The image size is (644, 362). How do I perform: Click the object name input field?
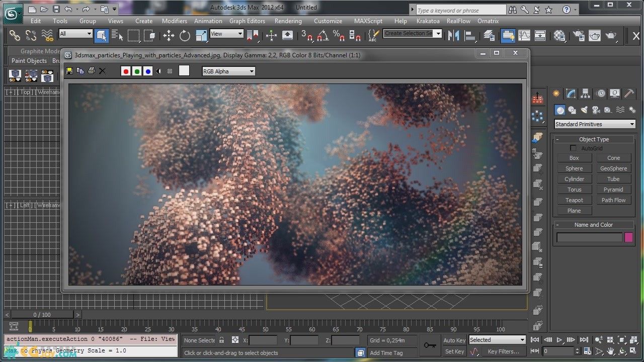coord(589,237)
